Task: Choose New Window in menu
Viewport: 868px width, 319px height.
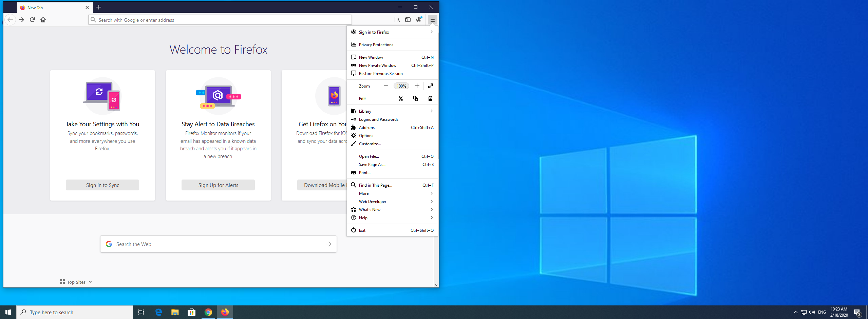Action: [392, 57]
